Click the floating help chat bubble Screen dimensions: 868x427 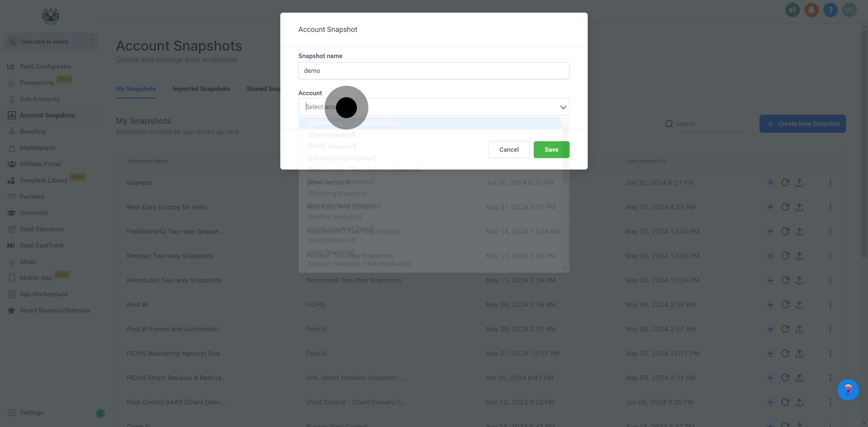pos(848,390)
